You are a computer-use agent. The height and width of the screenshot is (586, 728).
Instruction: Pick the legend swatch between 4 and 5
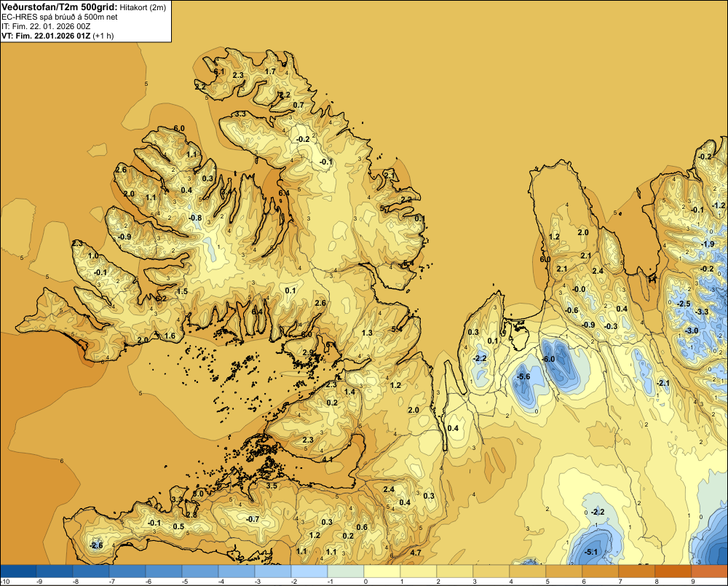[x=527, y=571]
